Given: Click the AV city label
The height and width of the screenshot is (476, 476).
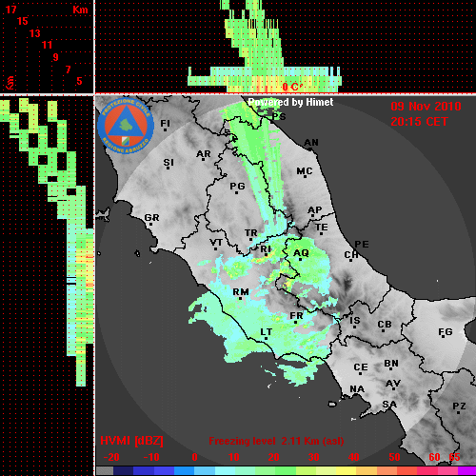Looking at the screenshot, I should [393, 384].
